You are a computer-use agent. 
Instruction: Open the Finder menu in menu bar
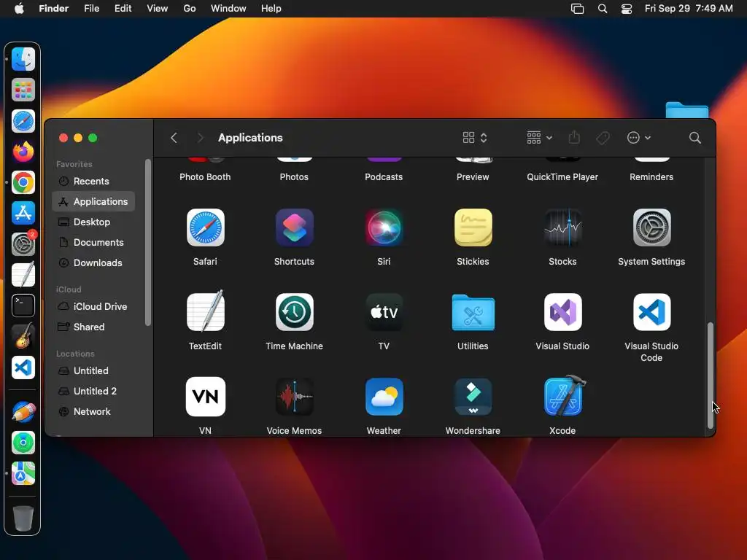[54, 9]
